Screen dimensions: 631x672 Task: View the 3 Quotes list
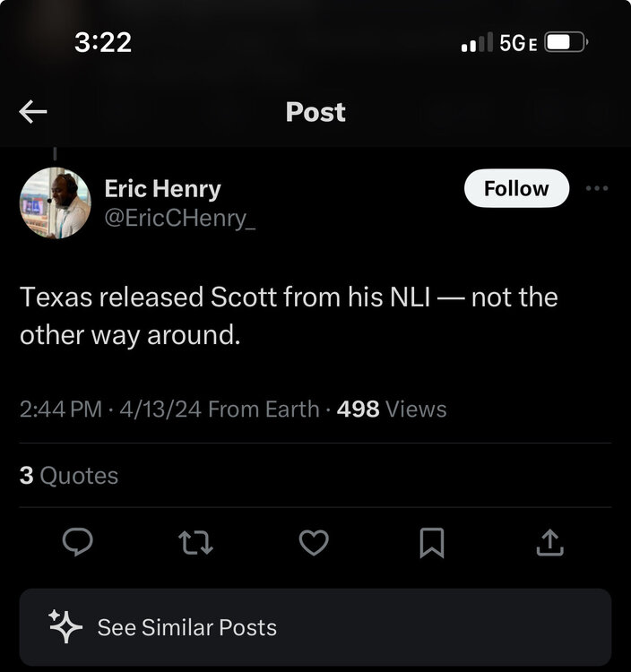coord(69,475)
